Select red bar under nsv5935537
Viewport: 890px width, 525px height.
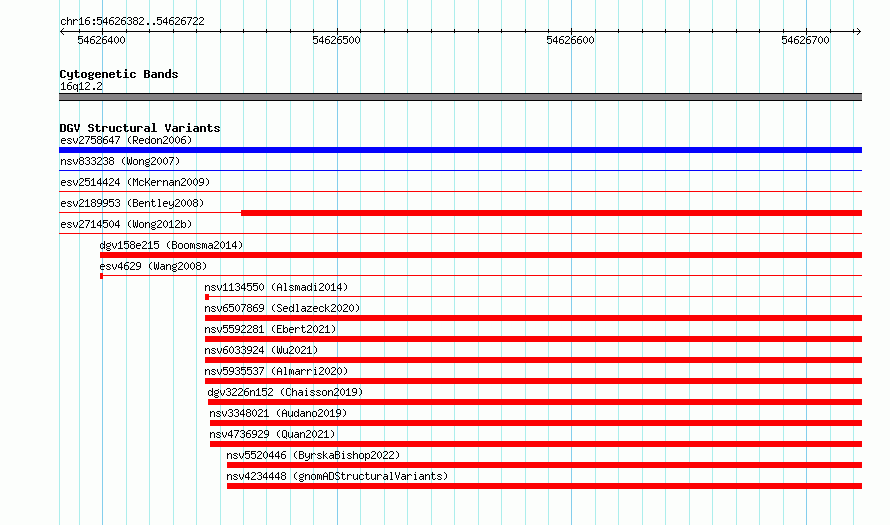pos(534,381)
